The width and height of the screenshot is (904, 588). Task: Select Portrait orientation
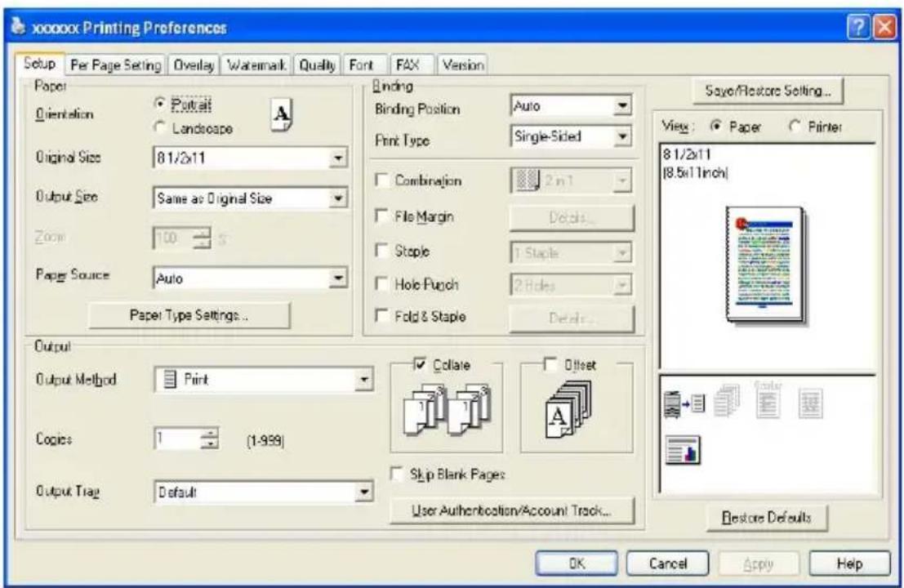tap(160, 105)
